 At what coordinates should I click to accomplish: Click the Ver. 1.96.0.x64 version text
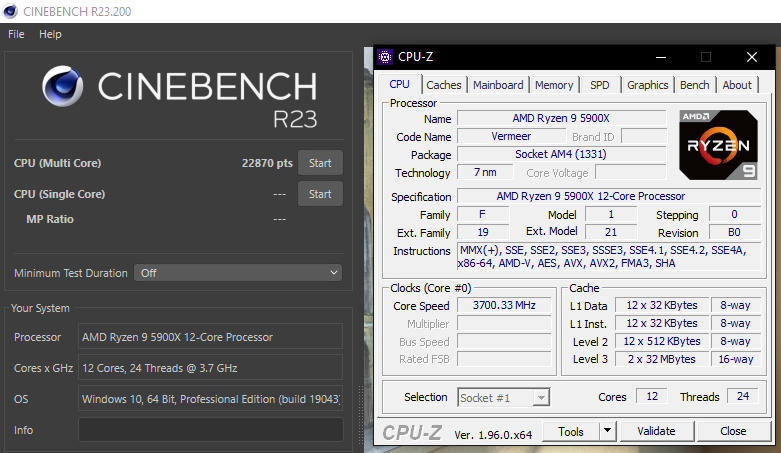pyautogui.click(x=493, y=435)
